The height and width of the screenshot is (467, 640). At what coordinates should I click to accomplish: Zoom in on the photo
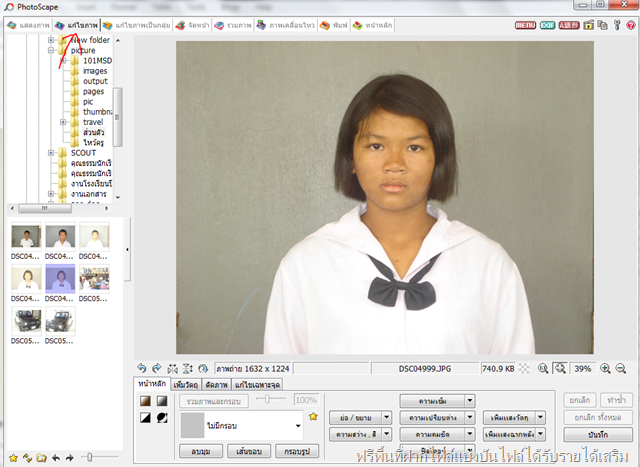click(x=605, y=369)
